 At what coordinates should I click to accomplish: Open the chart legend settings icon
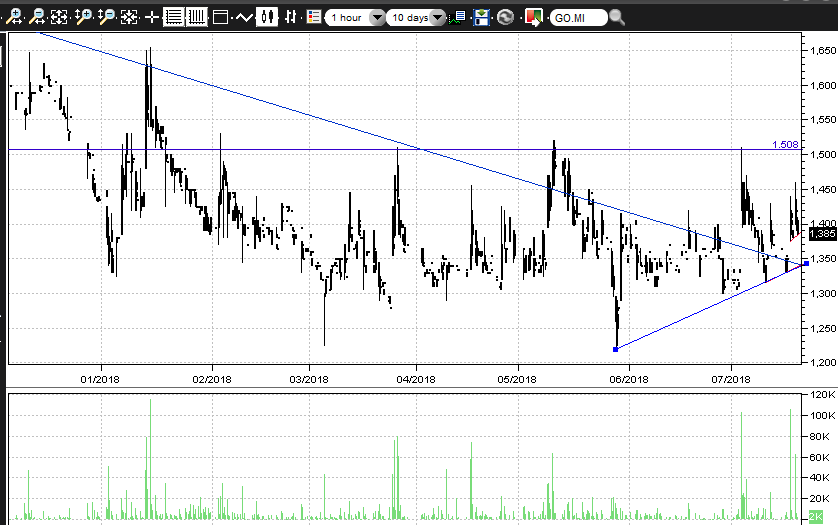(x=314, y=17)
